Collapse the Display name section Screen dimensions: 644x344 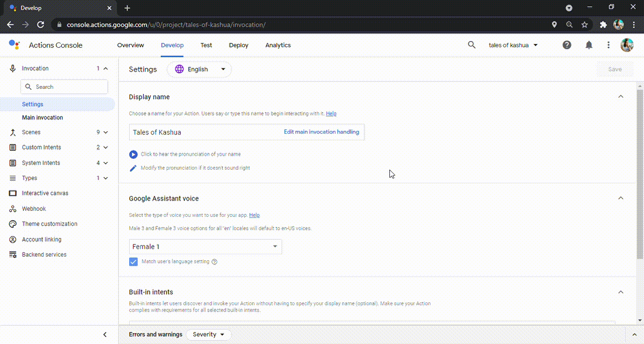[621, 97]
